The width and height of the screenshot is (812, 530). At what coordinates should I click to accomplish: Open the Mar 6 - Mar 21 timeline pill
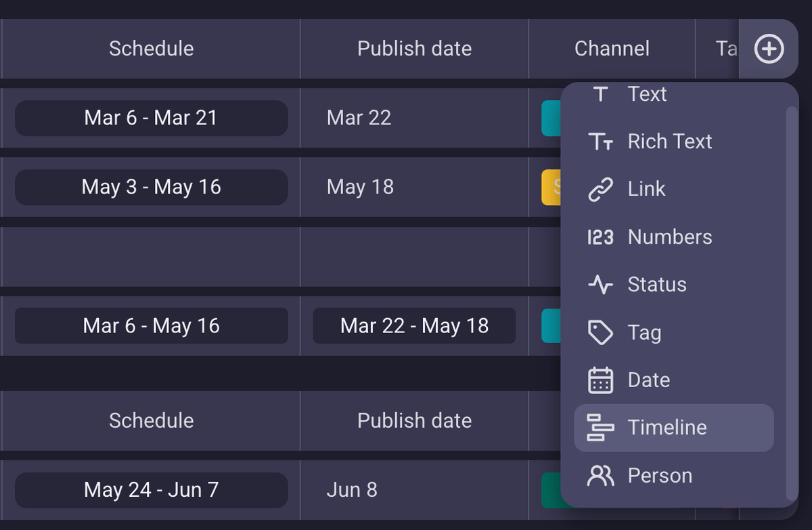pyautogui.click(x=150, y=118)
